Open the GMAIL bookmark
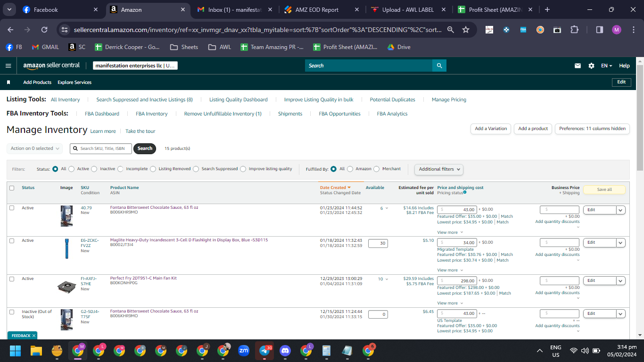 tap(45, 47)
